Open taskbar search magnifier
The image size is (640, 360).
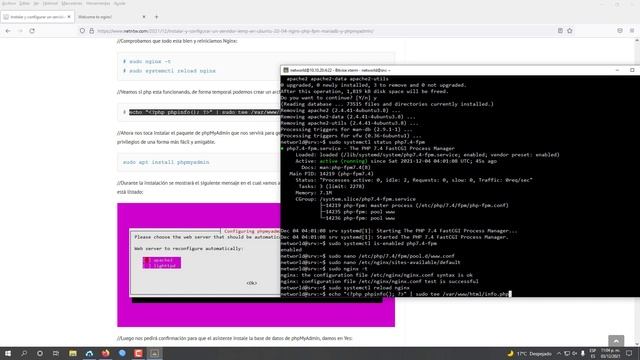[x=24, y=353]
